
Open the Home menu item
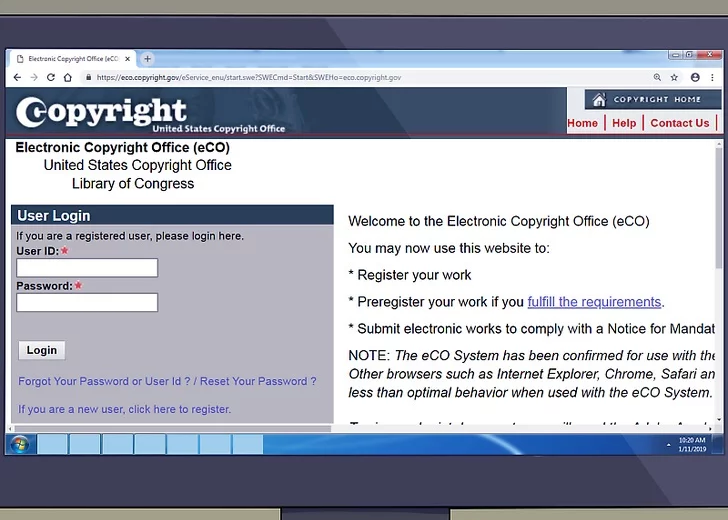tap(582, 123)
